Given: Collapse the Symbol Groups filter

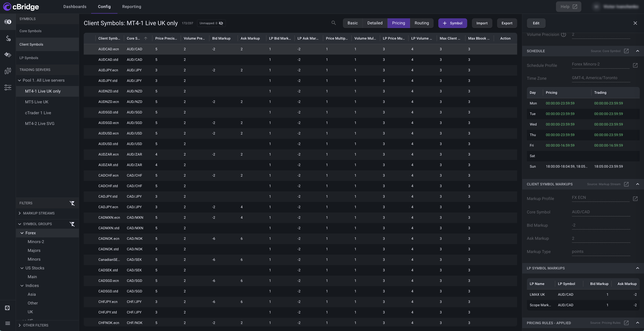Looking at the screenshot, I should coord(20,224).
